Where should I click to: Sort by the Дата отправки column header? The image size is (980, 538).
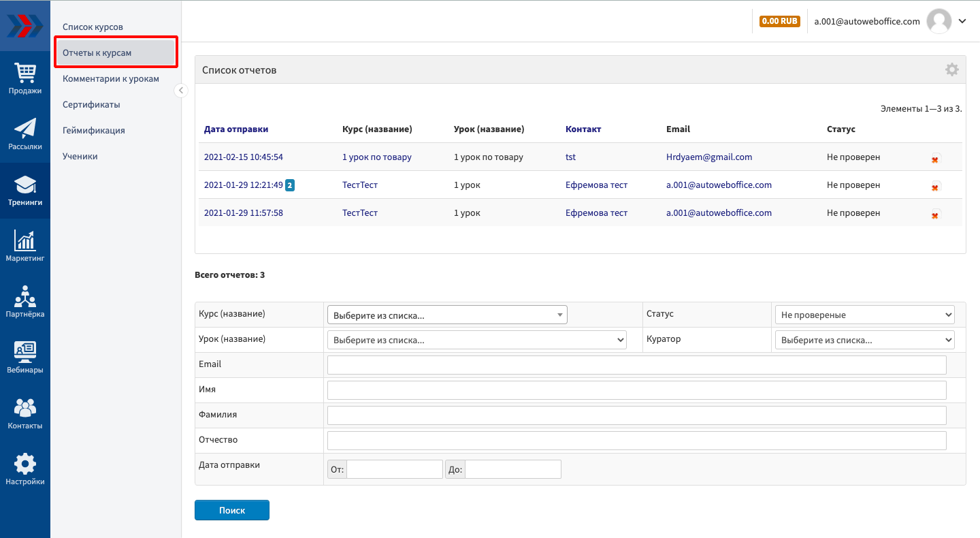pyautogui.click(x=235, y=129)
